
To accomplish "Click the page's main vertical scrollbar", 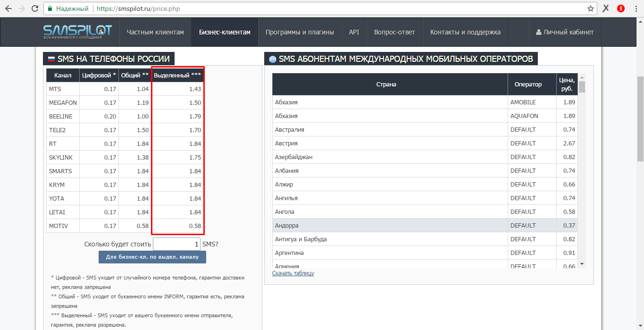I will (640, 119).
